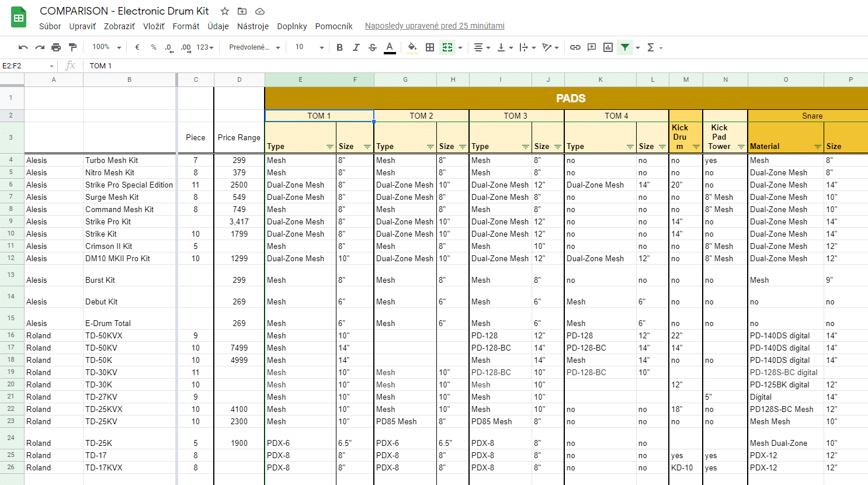Select the paint format roller tool
868x485 pixels.
(x=72, y=47)
